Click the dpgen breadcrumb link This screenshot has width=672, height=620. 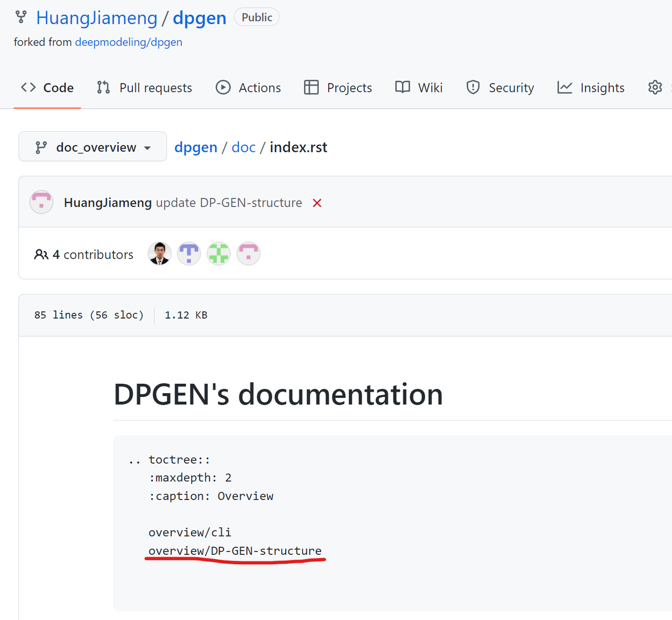(x=196, y=148)
